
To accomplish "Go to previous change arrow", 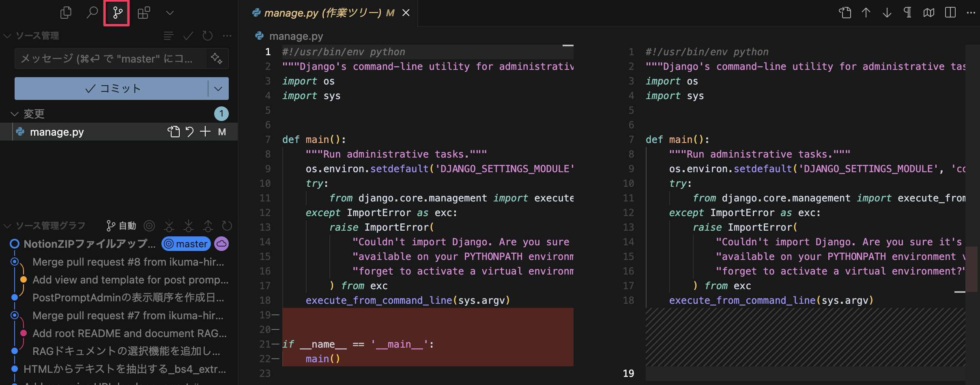I will [x=866, y=13].
